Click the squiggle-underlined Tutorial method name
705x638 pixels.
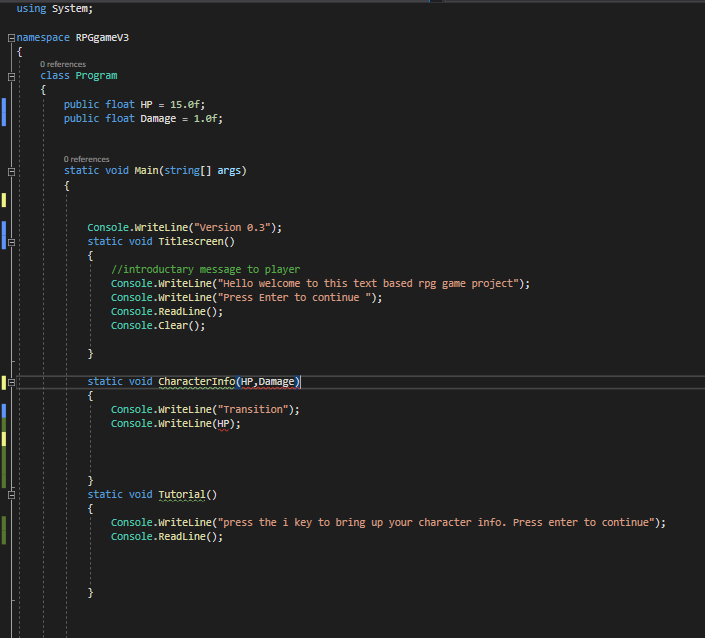pos(181,494)
